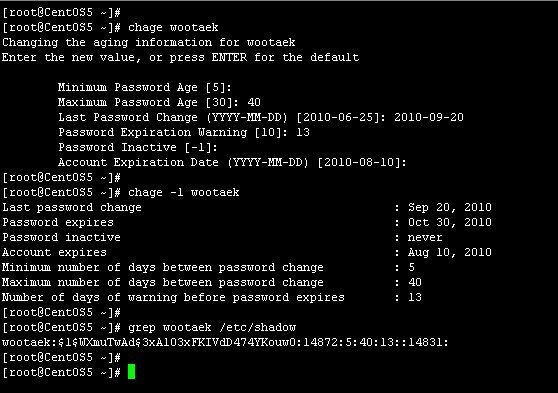The width and height of the screenshot is (558, 393).
Task: Click the last root@CentOS5 prompt
Action: tap(62, 372)
